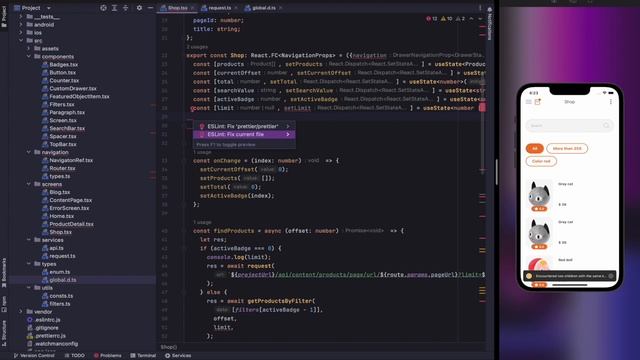640x360 pixels.
Task: Collapse the screens folder
Action: tap(29, 184)
